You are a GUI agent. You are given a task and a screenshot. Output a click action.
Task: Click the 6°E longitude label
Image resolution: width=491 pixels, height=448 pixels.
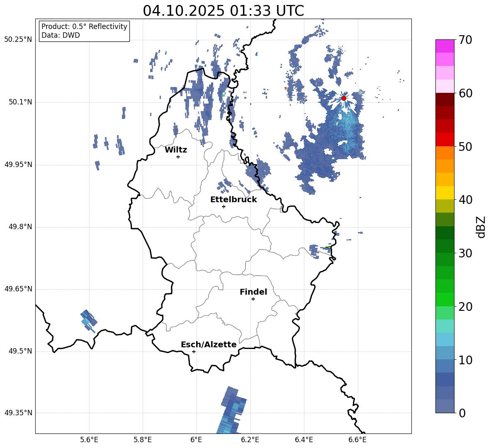tap(196, 440)
